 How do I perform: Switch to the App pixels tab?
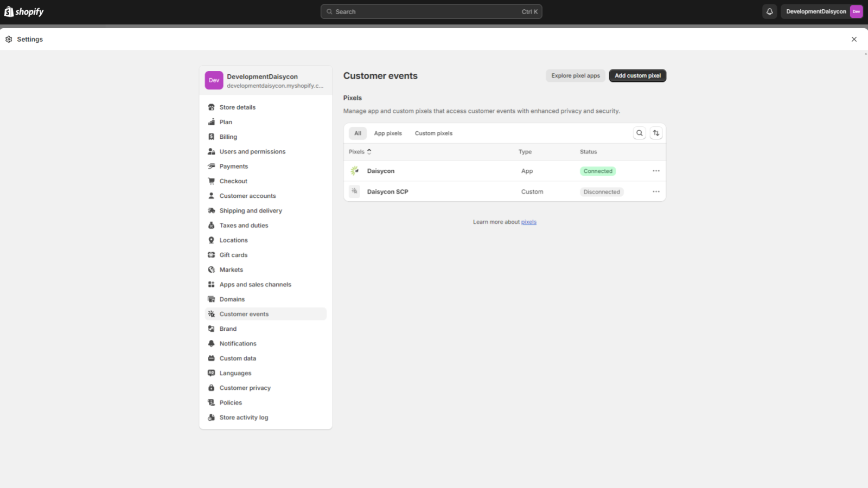pyautogui.click(x=388, y=133)
